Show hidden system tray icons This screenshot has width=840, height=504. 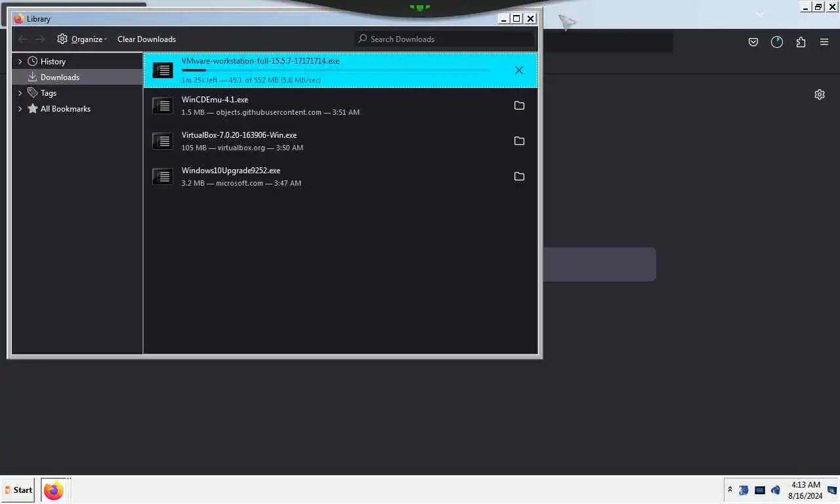point(730,490)
